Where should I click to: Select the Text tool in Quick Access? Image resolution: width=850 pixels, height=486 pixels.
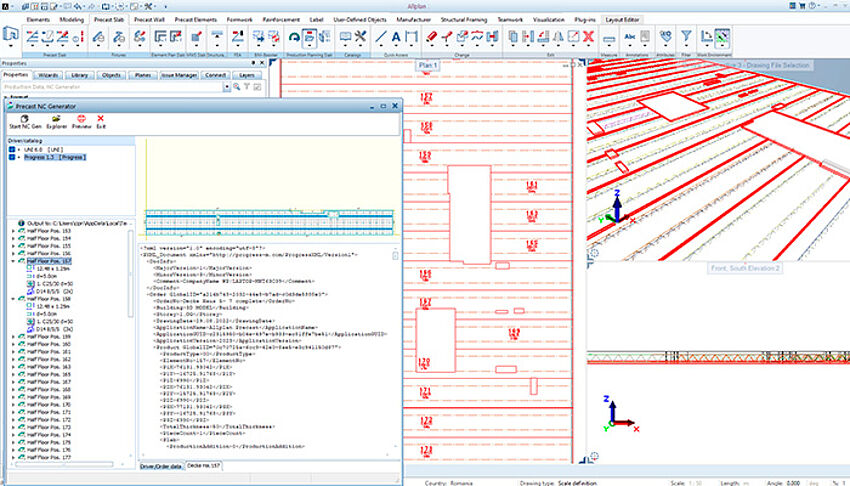click(x=397, y=38)
